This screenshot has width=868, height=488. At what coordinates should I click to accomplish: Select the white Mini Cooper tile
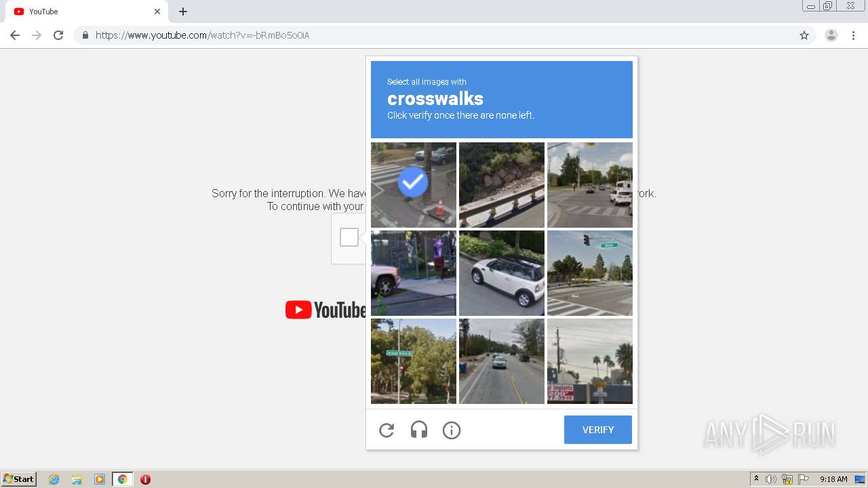tap(502, 273)
